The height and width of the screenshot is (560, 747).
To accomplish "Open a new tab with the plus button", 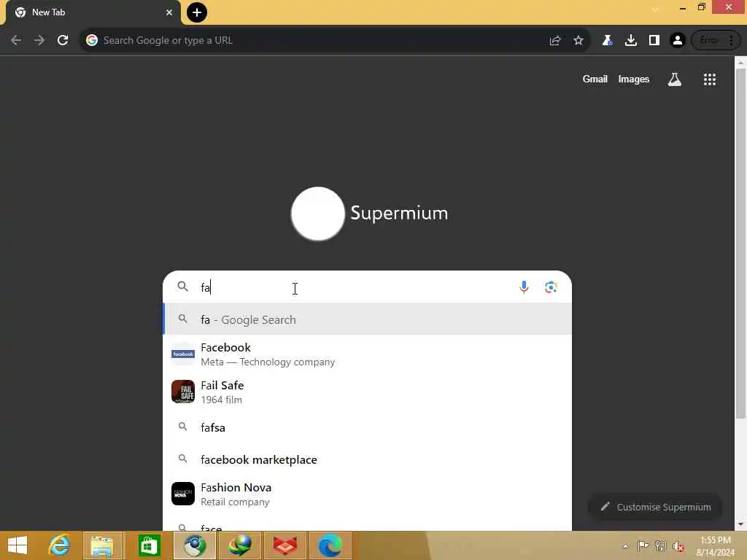I will pyautogui.click(x=197, y=12).
